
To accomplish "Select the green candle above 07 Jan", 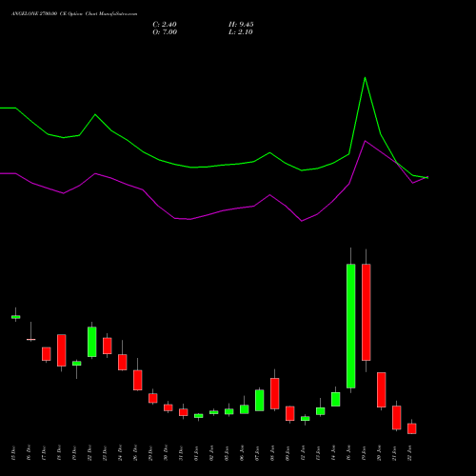I will click(x=259, y=401).
